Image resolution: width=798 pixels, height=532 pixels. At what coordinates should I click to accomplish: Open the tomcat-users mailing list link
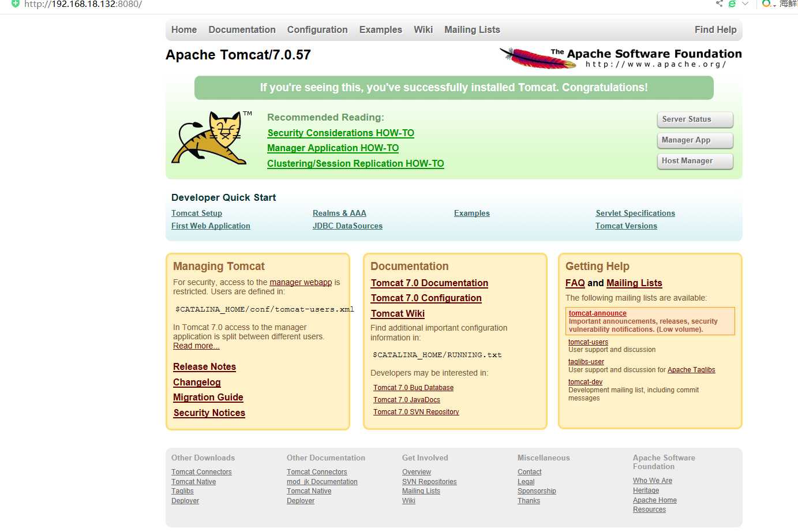(588, 342)
